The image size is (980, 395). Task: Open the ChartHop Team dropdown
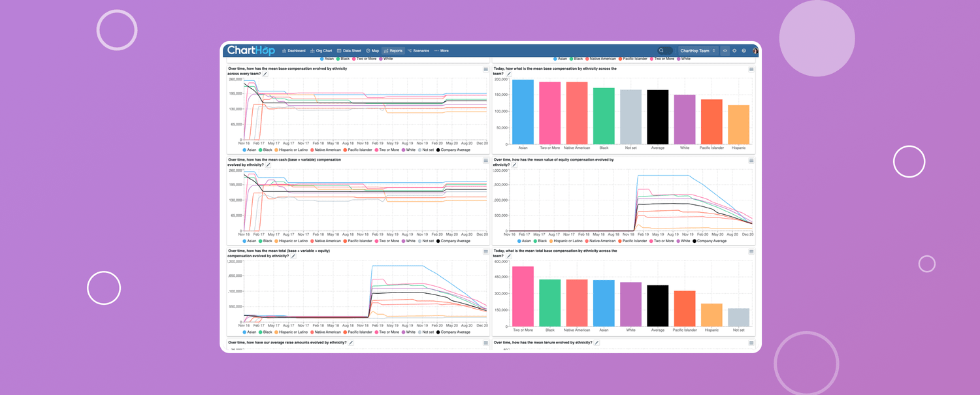point(697,51)
